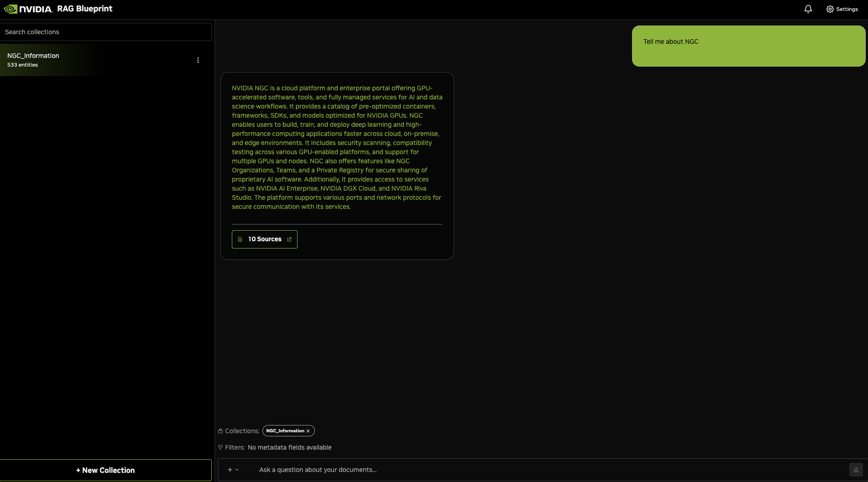The width and height of the screenshot is (868, 482).
Task: Click the NVIDIA logo in the header
Action: coord(28,9)
